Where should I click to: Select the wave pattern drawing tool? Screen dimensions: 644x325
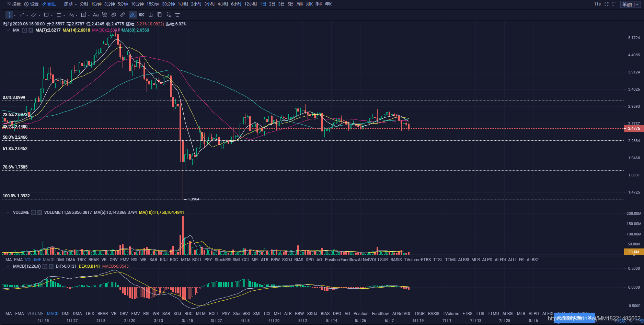(71, 15)
